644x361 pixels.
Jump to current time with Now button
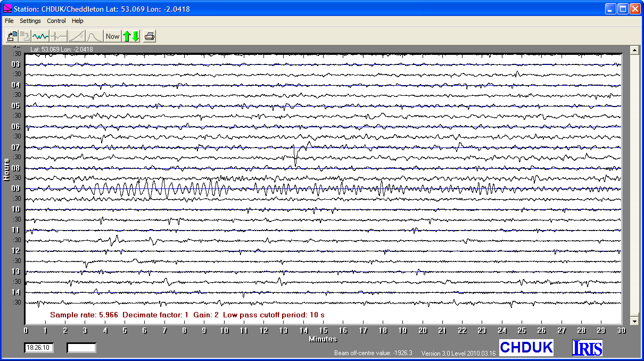113,36
